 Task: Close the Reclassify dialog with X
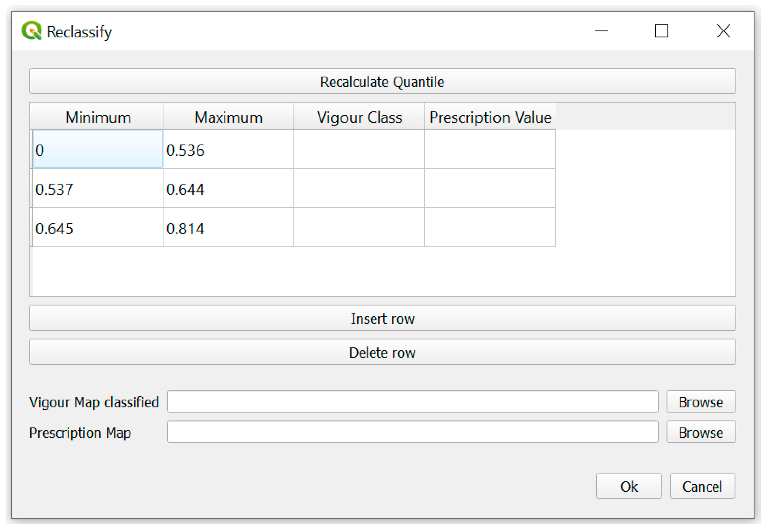(x=723, y=31)
